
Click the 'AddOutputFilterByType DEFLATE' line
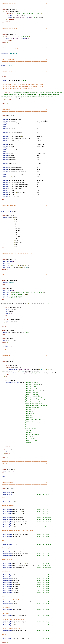[23, 382]
